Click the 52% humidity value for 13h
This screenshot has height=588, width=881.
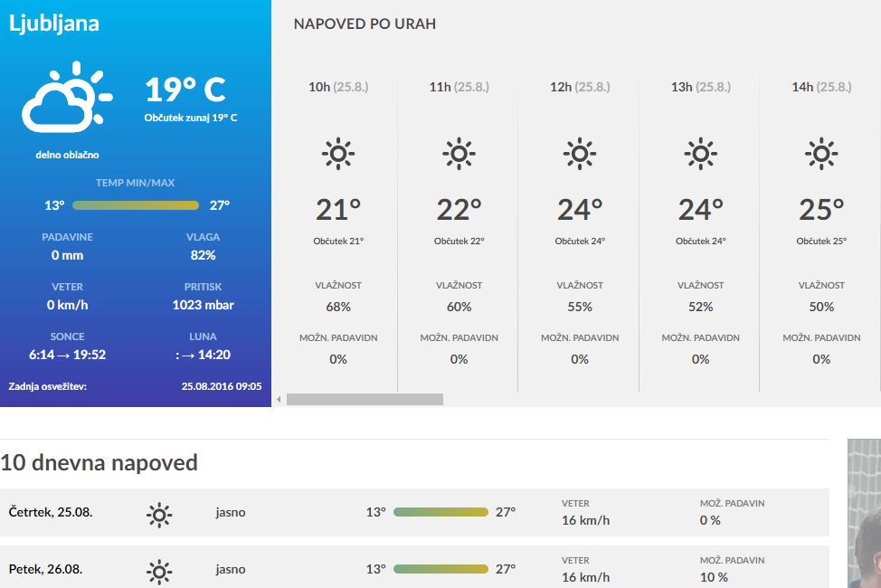[x=701, y=307]
